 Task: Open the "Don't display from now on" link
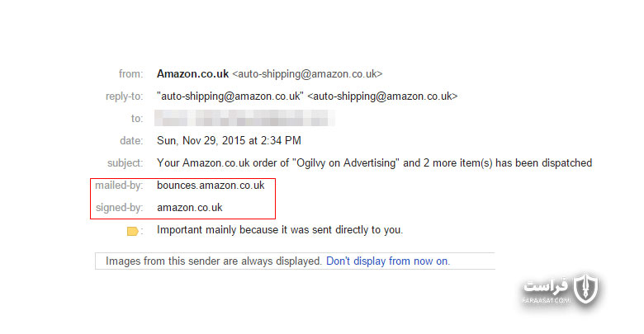(388, 261)
